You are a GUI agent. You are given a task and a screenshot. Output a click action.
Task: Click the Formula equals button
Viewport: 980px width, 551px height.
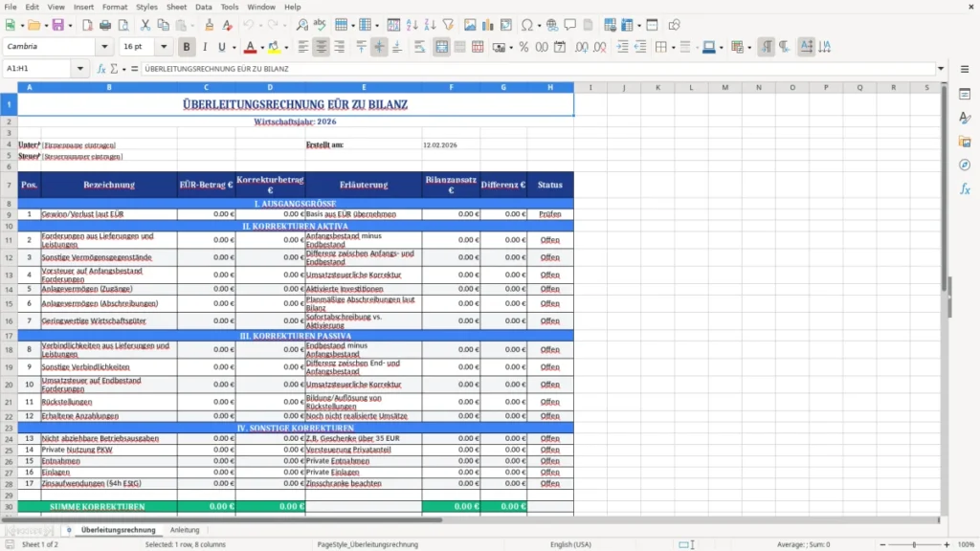click(134, 69)
